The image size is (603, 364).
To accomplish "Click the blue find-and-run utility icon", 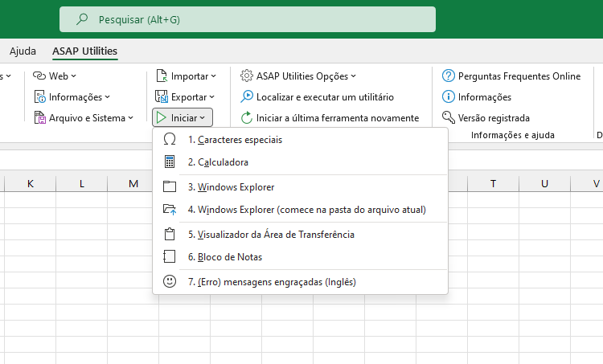I will tap(247, 96).
